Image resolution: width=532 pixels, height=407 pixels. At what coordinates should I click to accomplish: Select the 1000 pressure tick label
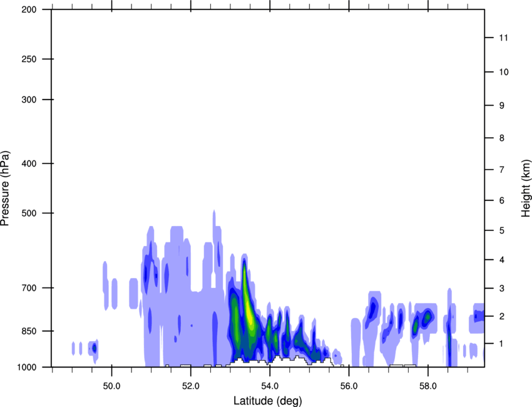[x=26, y=367]
